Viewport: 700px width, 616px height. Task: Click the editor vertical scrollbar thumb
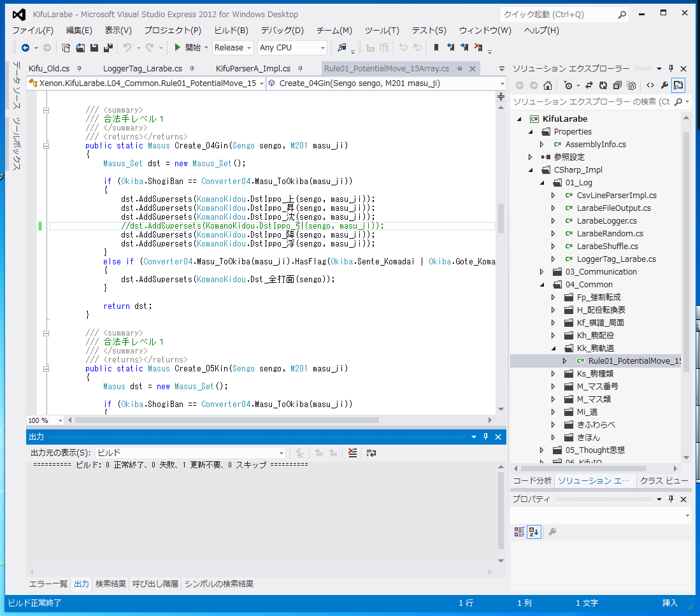click(x=501, y=218)
